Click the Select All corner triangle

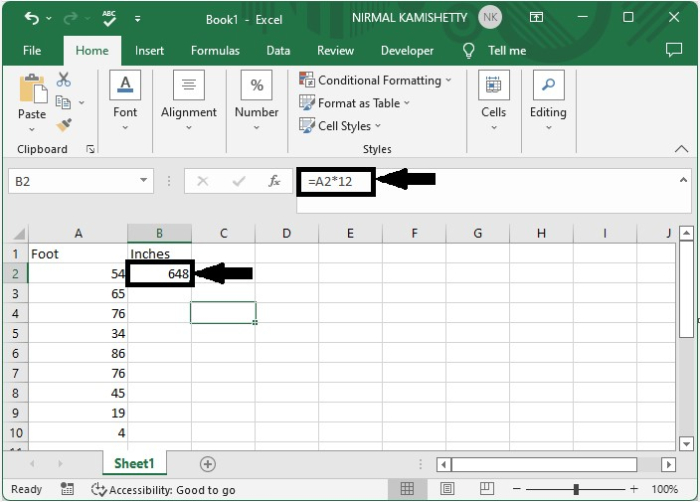point(18,234)
